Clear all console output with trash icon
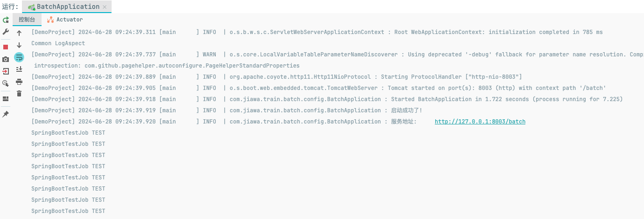The width and height of the screenshot is (644, 219). [x=19, y=94]
